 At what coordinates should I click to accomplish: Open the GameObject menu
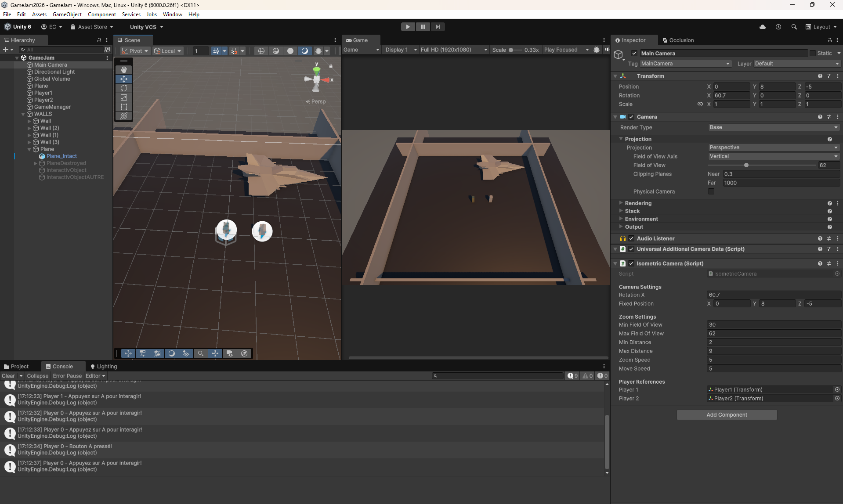pyautogui.click(x=67, y=14)
